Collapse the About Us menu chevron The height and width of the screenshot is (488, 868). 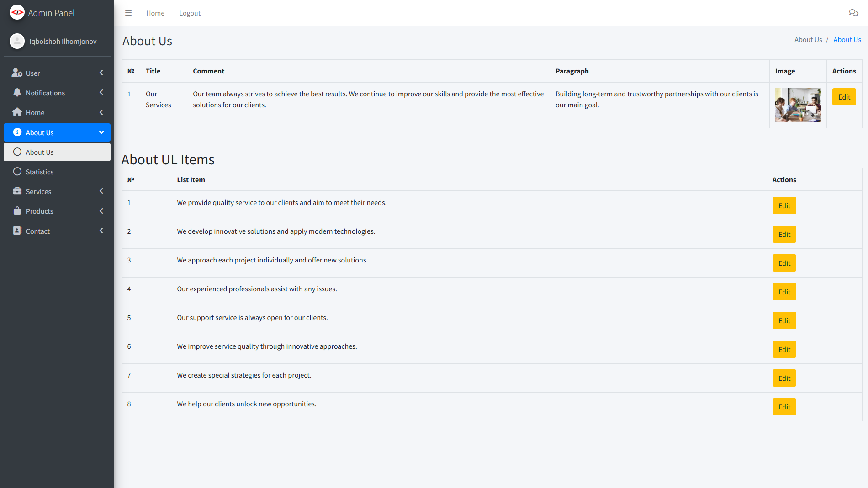[x=101, y=132]
